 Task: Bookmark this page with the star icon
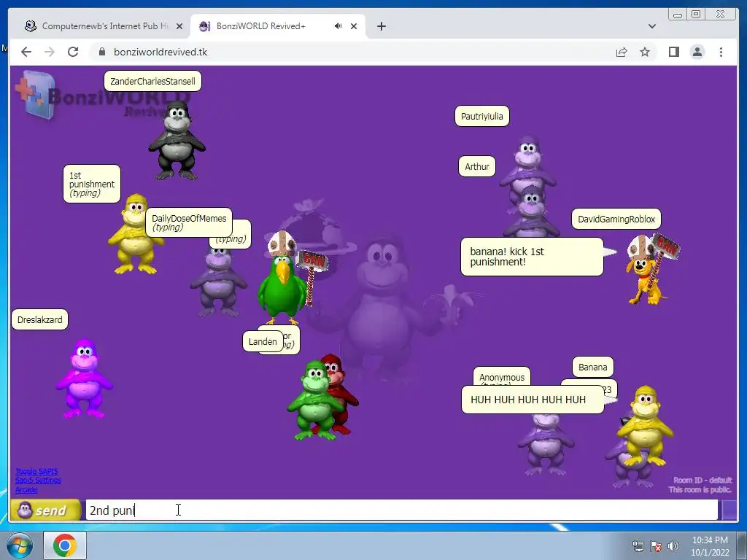click(645, 52)
